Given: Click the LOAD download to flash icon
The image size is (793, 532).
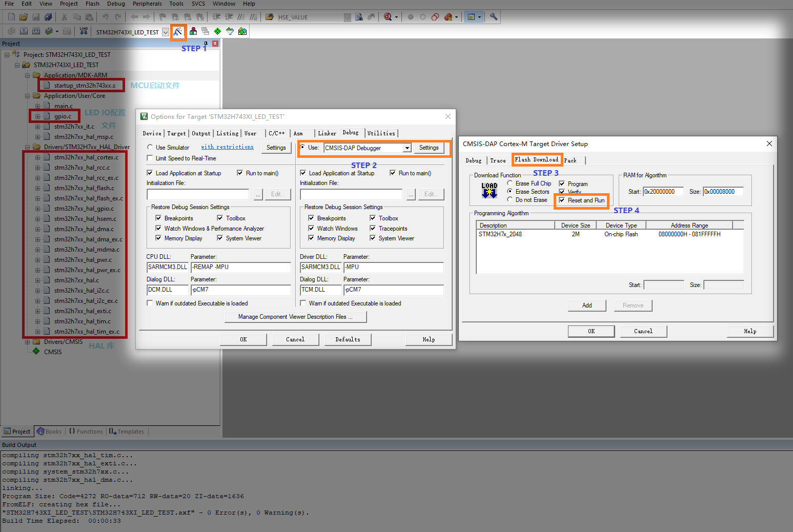Looking at the screenshot, I should (84, 31).
